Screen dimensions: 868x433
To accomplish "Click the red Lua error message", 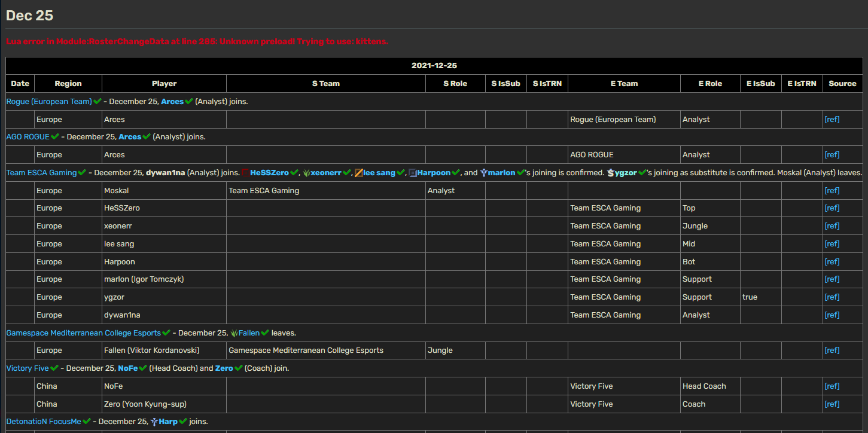I will (197, 41).
